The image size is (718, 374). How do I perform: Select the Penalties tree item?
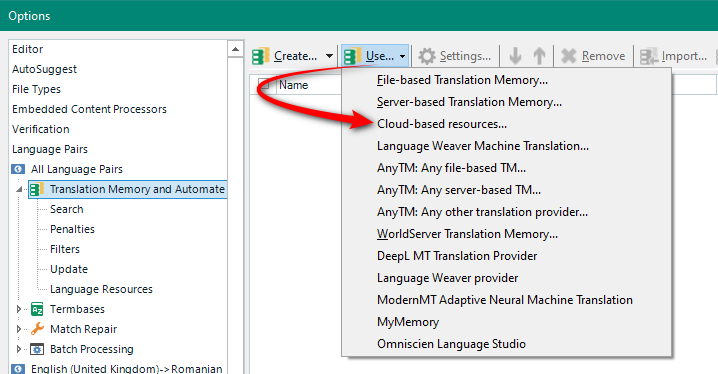tap(72, 229)
